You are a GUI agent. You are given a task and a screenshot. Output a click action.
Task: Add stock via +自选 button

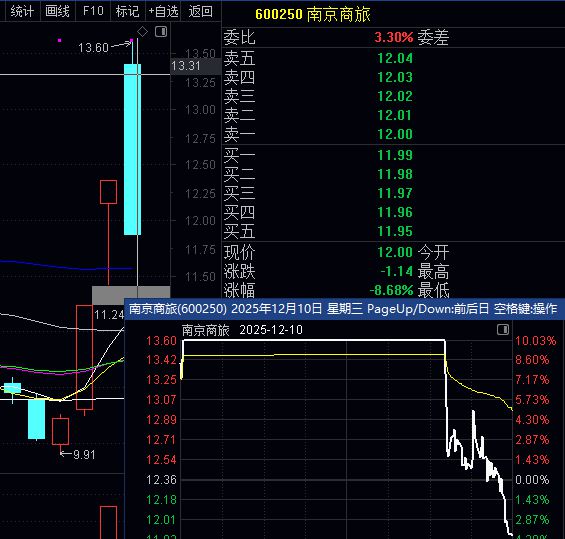coord(164,11)
